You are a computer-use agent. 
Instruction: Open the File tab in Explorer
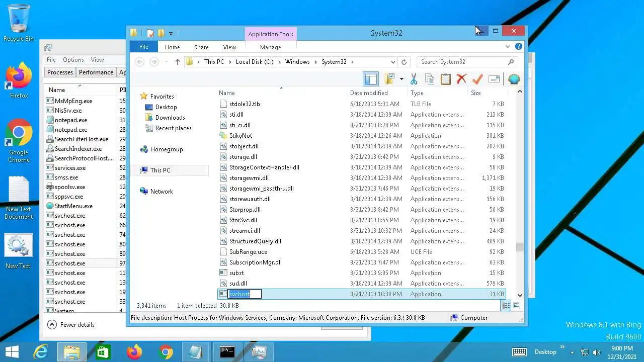coord(144,47)
